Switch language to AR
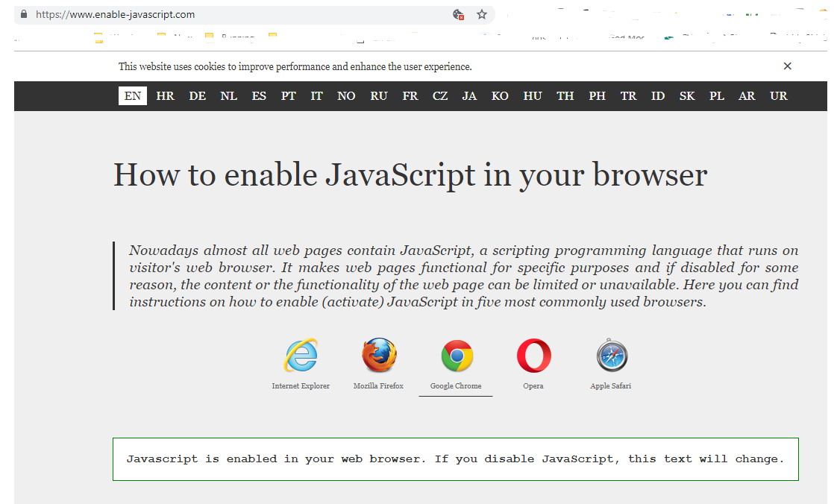Viewport: 834px width, 504px height. (x=747, y=95)
